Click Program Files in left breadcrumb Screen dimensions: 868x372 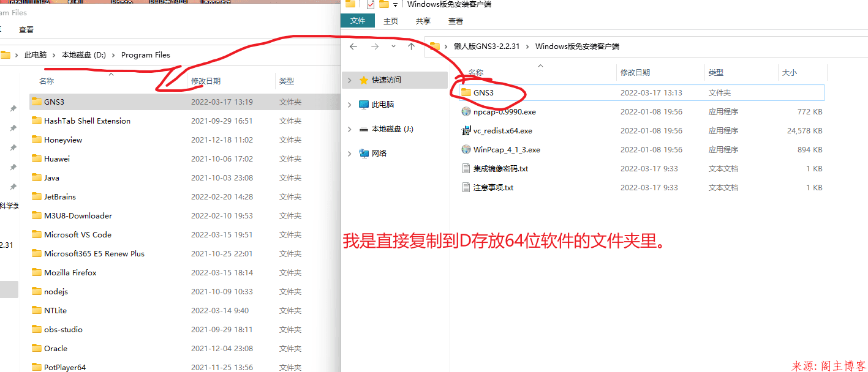pyautogui.click(x=146, y=54)
